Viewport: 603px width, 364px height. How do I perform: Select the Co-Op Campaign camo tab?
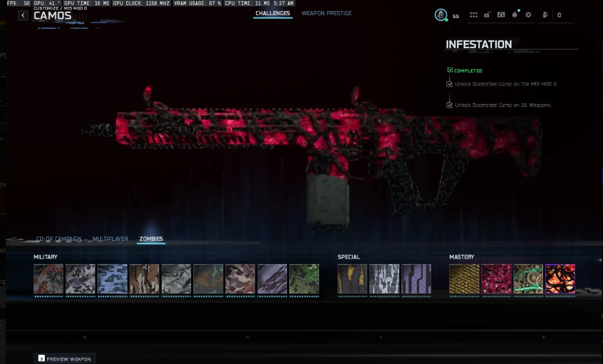tap(59, 239)
